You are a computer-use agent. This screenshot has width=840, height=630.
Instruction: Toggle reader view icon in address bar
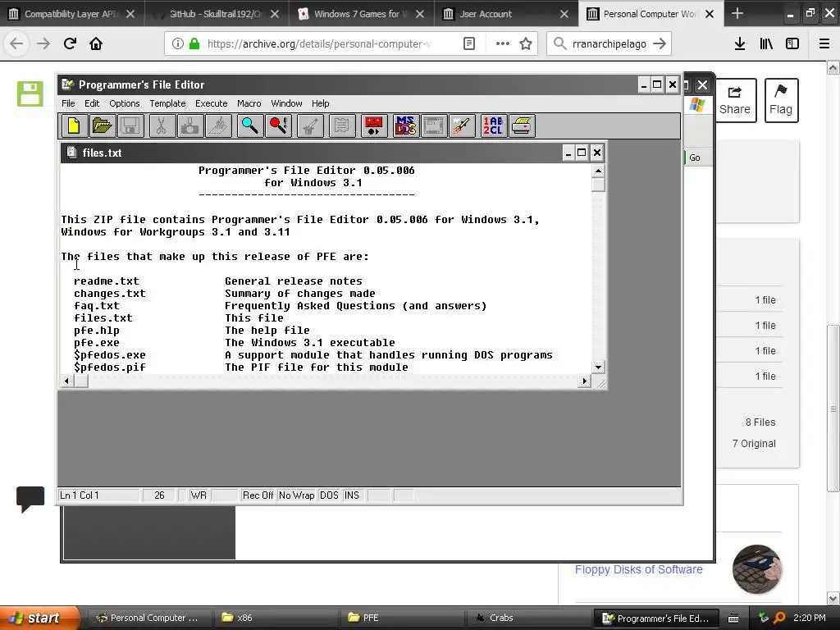[x=469, y=43]
